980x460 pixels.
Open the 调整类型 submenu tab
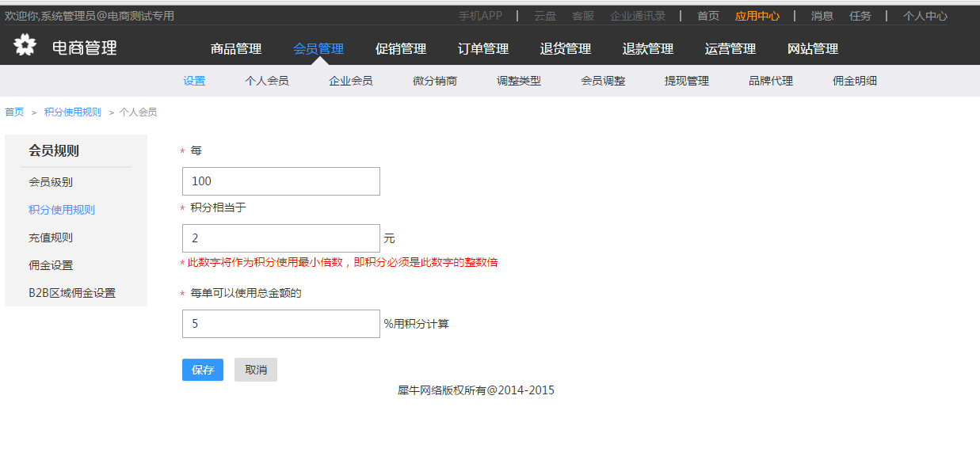tap(519, 81)
